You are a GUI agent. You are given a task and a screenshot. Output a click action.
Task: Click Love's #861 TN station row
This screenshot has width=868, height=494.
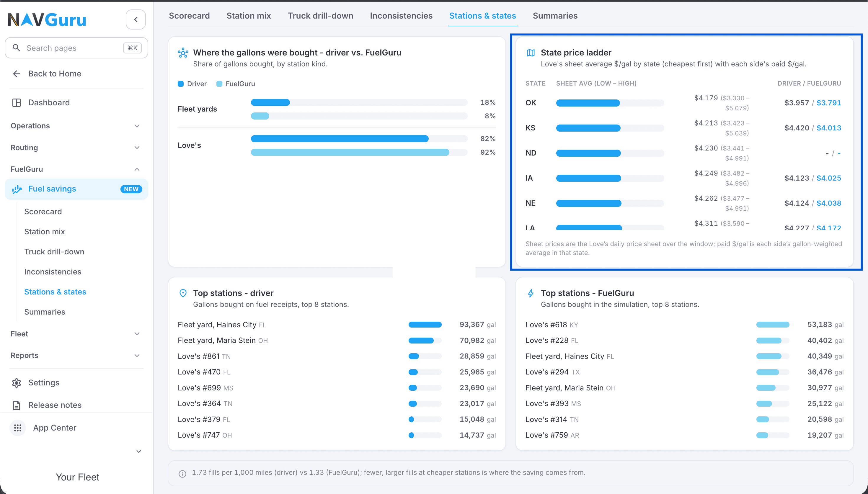[x=337, y=356]
